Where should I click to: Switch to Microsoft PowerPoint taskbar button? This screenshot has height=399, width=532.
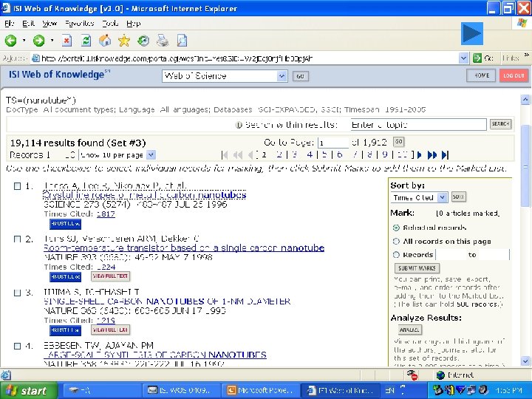pyautogui.click(x=260, y=391)
